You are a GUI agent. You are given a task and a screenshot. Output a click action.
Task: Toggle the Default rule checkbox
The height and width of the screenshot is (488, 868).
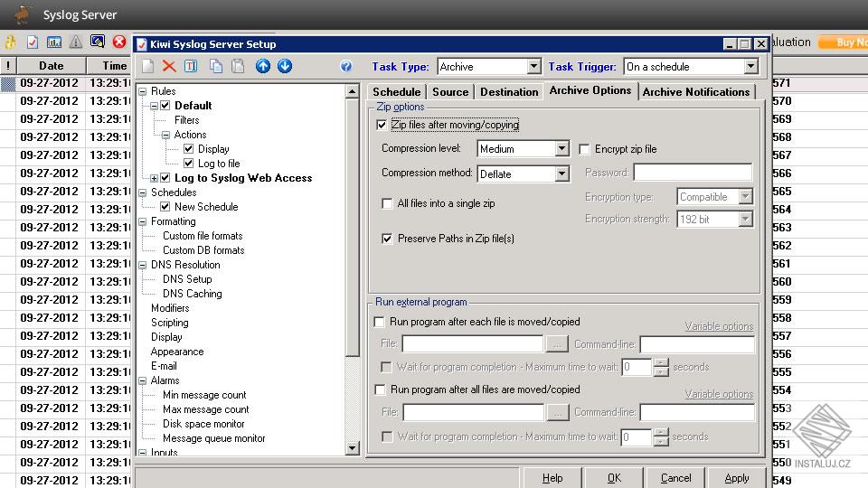[x=165, y=105]
